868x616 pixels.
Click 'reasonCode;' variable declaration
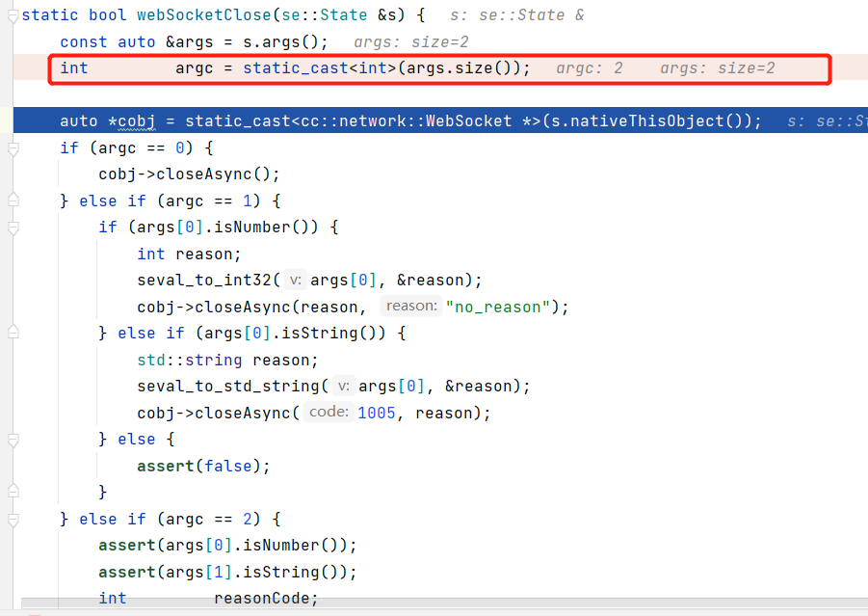tap(266, 599)
